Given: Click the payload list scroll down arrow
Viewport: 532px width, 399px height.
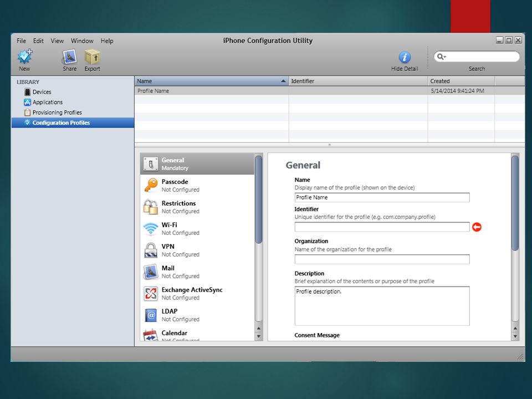Looking at the screenshot, I should click(259, 336).
